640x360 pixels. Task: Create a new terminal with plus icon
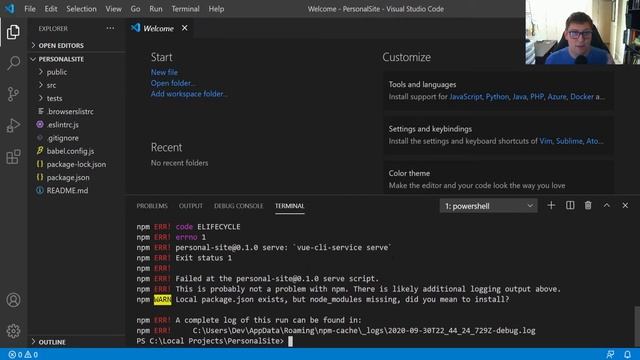pos(551,205)
